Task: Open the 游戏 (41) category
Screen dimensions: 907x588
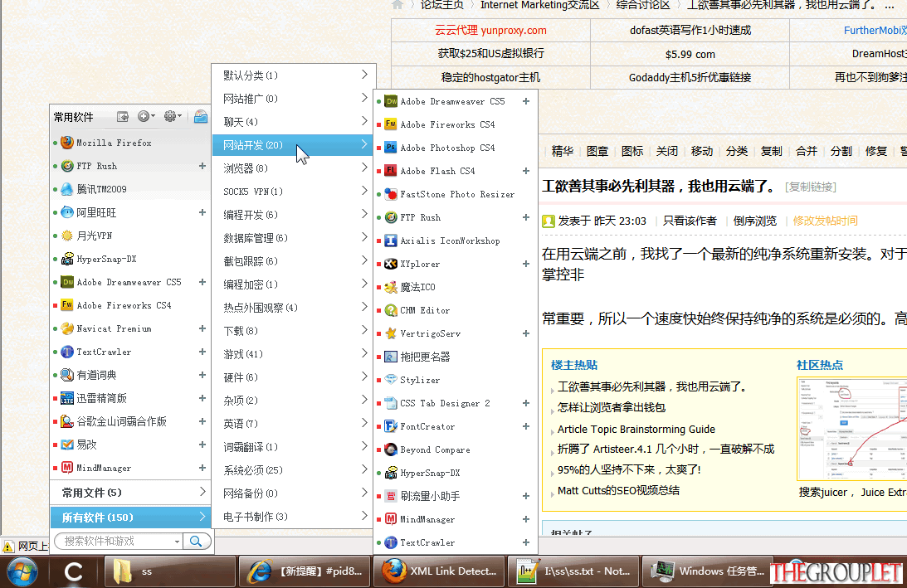Action: point(294,354)
